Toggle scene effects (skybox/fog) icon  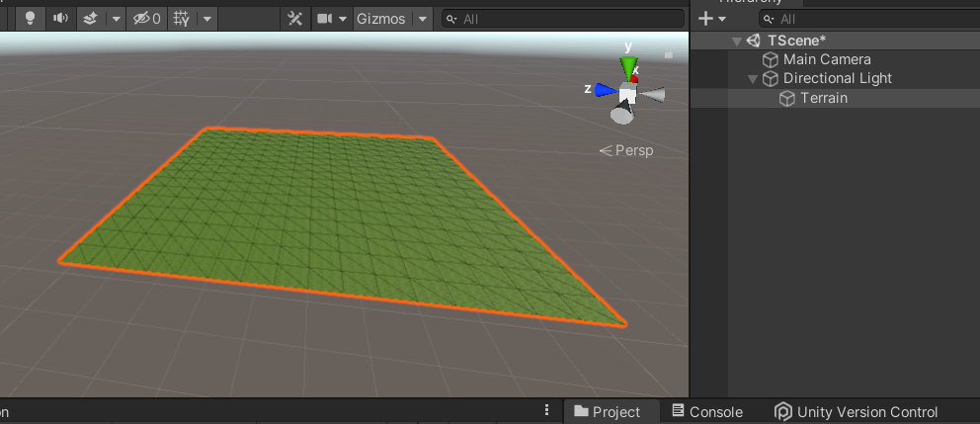point(90,19)
